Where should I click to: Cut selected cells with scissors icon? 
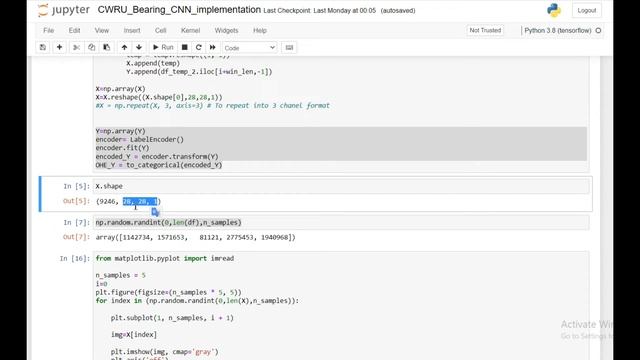pyautogui.click(x=76, y=47)
